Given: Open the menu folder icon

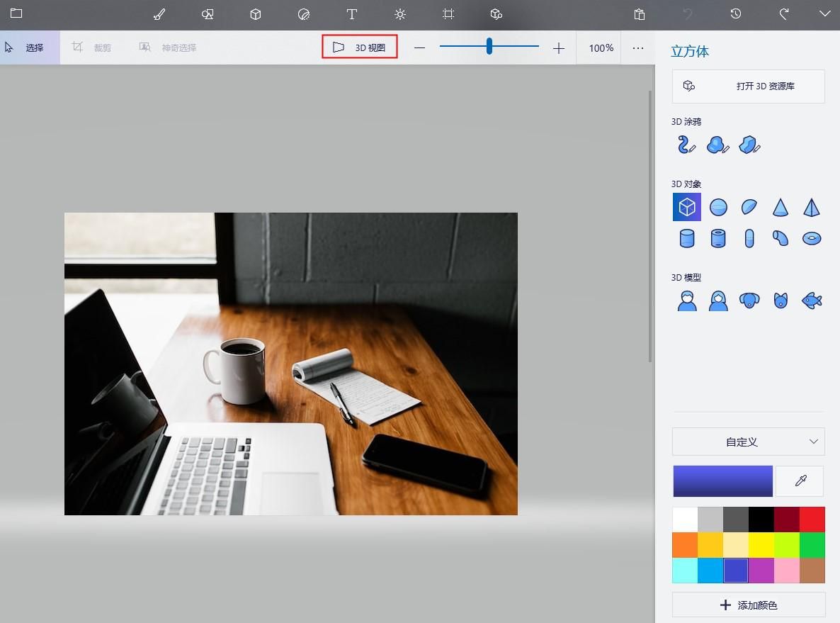Looking at the screenshot, I should pyautogui.click(x=16, y=13).
